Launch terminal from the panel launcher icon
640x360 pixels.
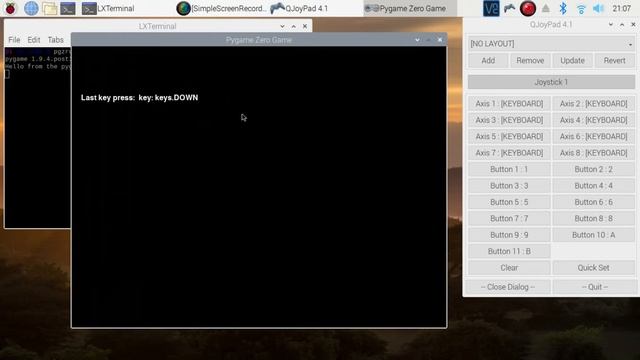(68, 8)
